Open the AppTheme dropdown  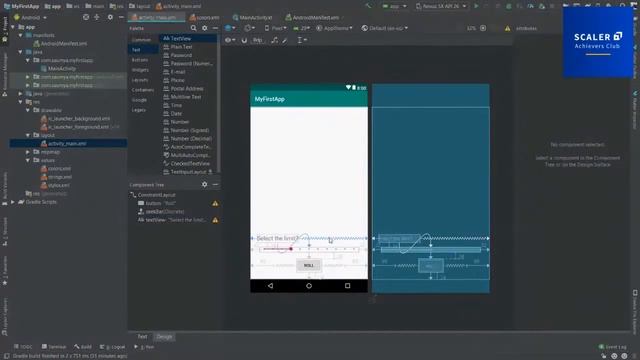[x=334, y=28]
